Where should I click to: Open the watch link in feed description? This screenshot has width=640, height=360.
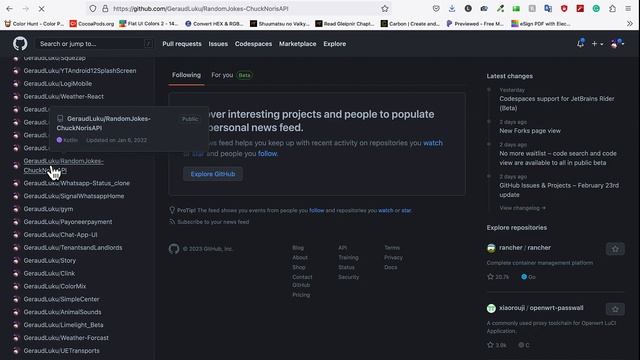[433, 143]
